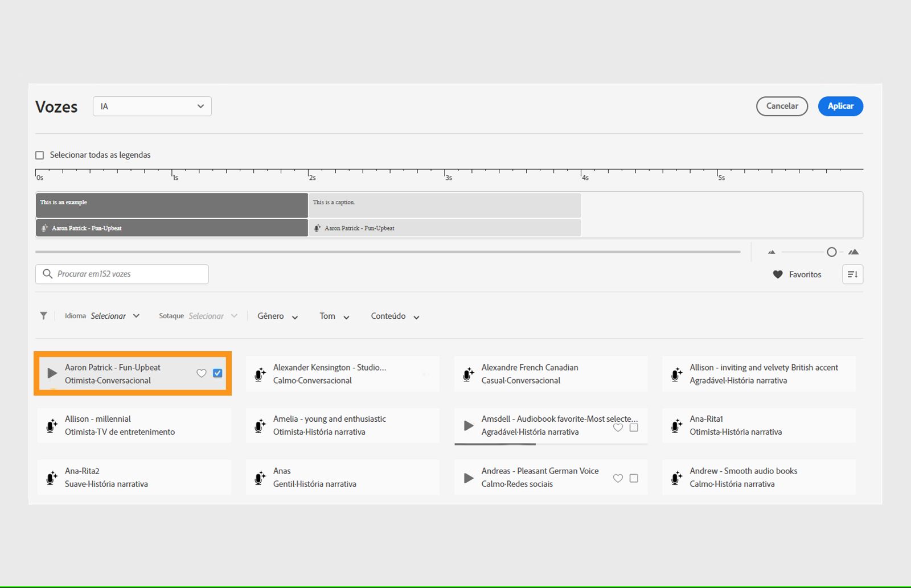
Task: Click 'Ana-Rita2' voice name
Action: click(82, 471)
